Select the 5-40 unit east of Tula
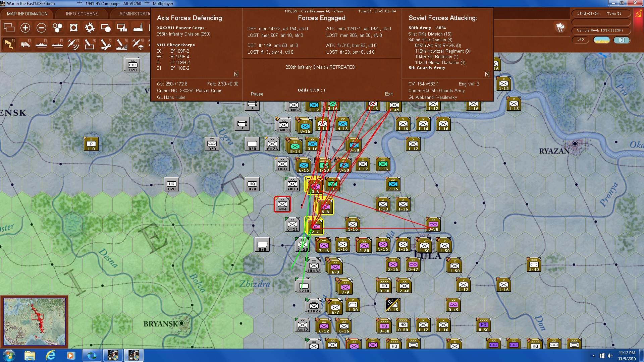The width and height of the screenshot is (644, 362). point(534,265)
